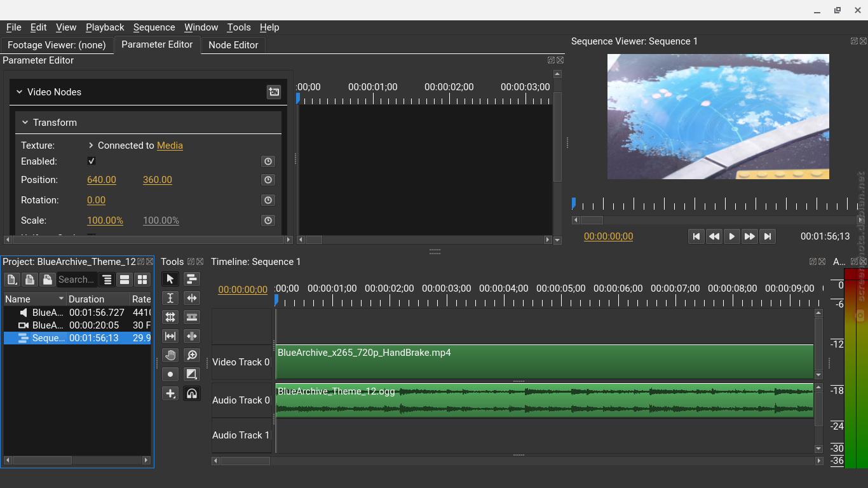Viewport: 868px width, 488px height.
Task: Click the Project panel search field
Action: click(x=77, y=280)
